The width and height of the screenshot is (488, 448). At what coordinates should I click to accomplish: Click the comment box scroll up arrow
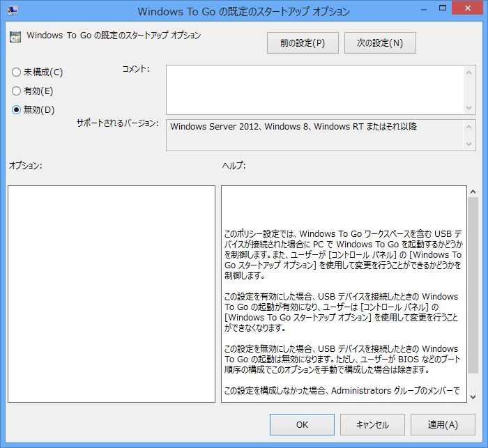pyautogui.click(x=469, y=72)
